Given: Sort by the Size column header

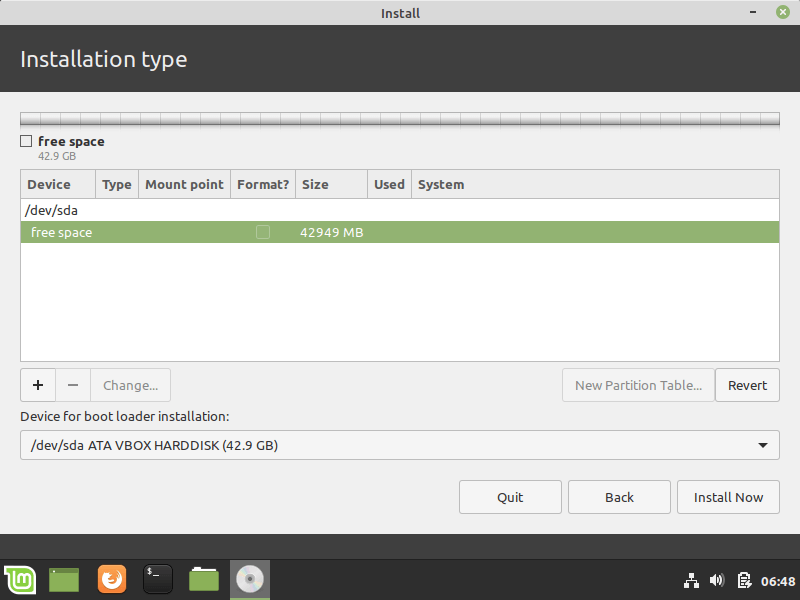Looking at the screenshot, I should pyautogui.click(x=332, y=184).
